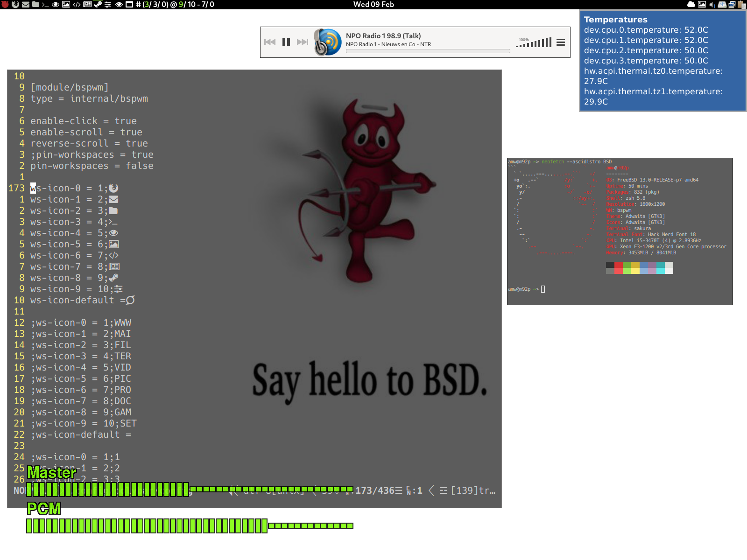Switch to the code brackets workspace icon

coord(77,4)
